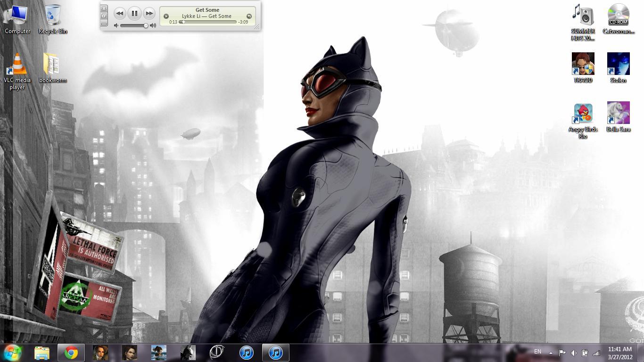The image size is (644, 362).
Task: Select the Recycle Bin desktop icon
Action: pyautogui.click(x=53, y=19)
